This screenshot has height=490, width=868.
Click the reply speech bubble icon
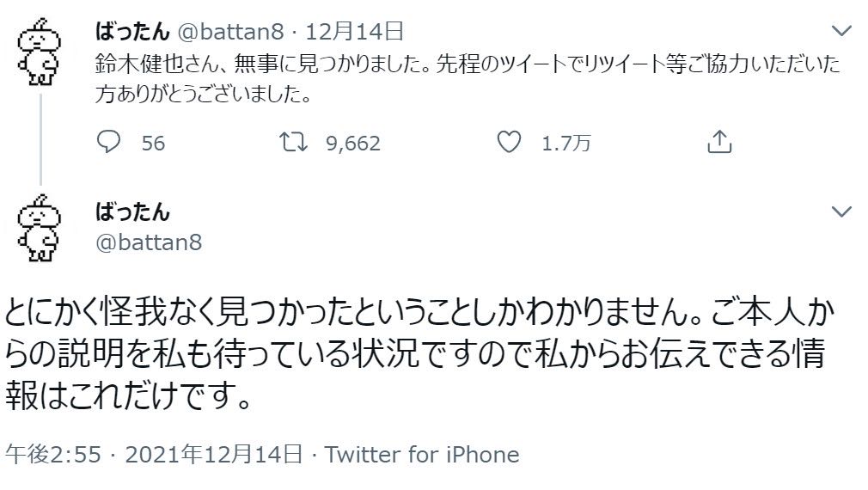point(107,143)
